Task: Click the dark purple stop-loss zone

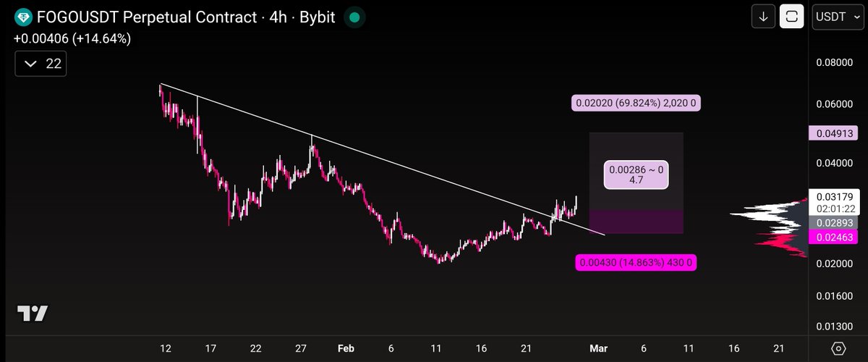Action: (636, 222)
